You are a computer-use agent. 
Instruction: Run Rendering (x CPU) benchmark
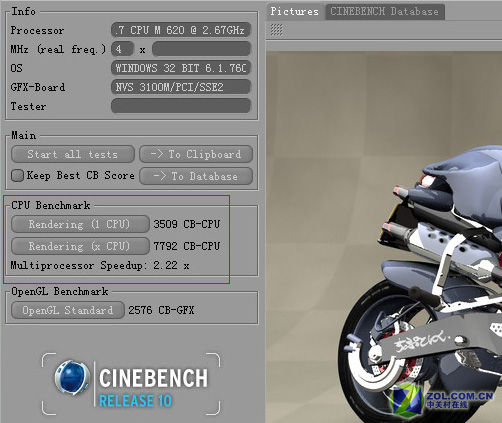80,246
